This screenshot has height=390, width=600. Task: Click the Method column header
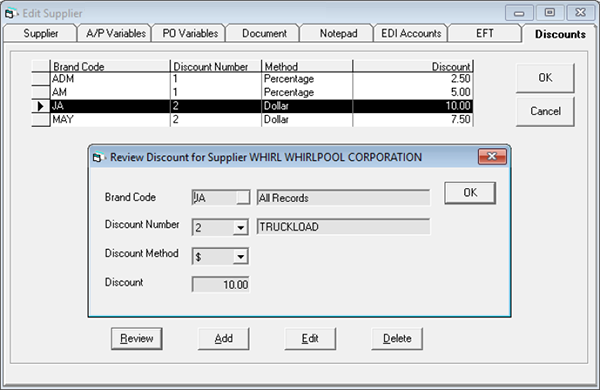click(307, 66)
